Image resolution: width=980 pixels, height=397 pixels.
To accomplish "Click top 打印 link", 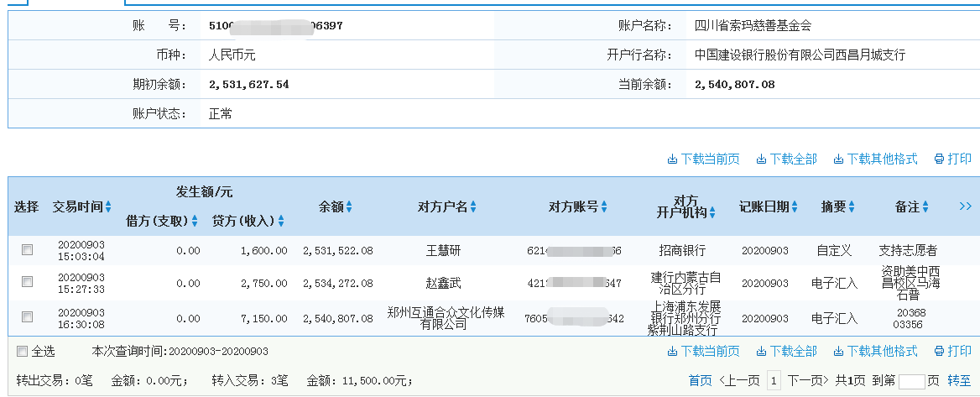I will tap(952, 159).
